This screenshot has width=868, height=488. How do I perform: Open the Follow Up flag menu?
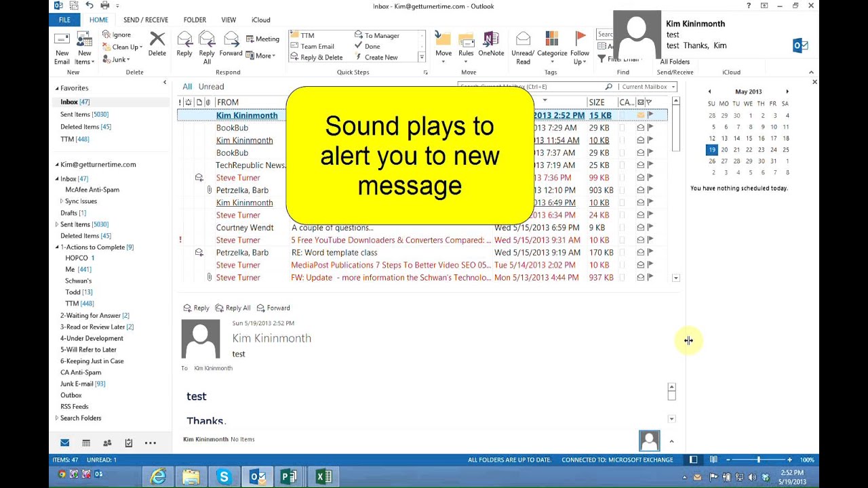click(580, 47)
